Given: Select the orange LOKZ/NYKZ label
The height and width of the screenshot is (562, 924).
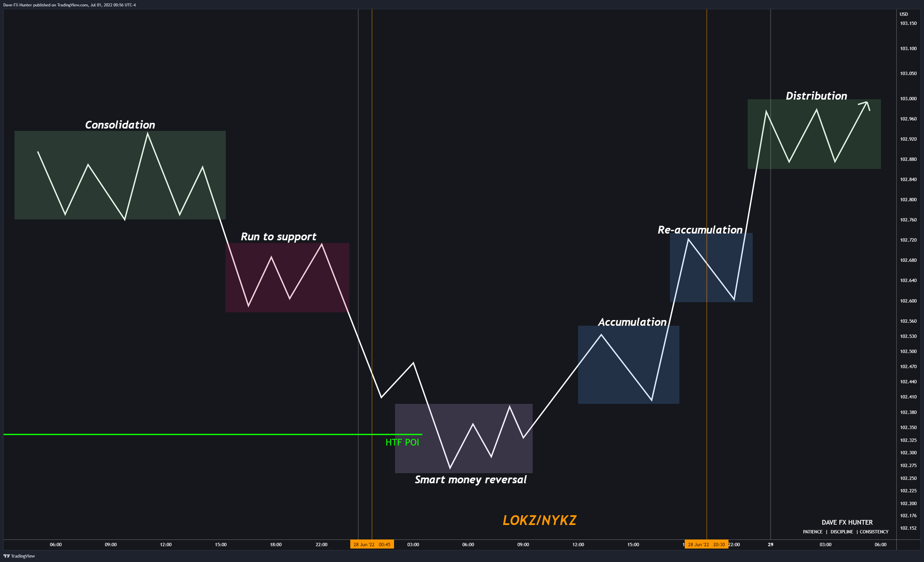Looking at the screenshot, I should [539, 520].
